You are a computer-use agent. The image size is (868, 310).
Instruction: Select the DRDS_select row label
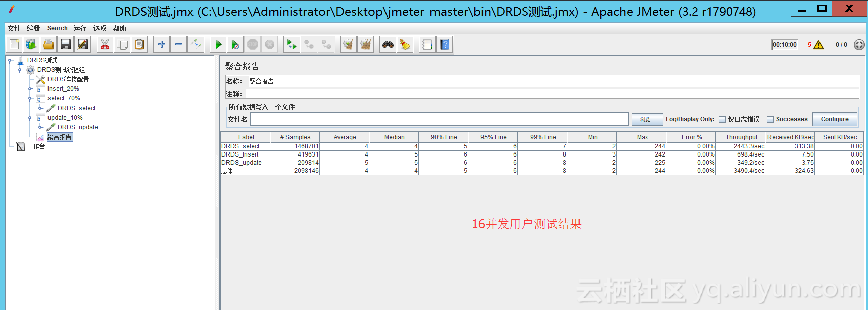[x=246, y=146]
